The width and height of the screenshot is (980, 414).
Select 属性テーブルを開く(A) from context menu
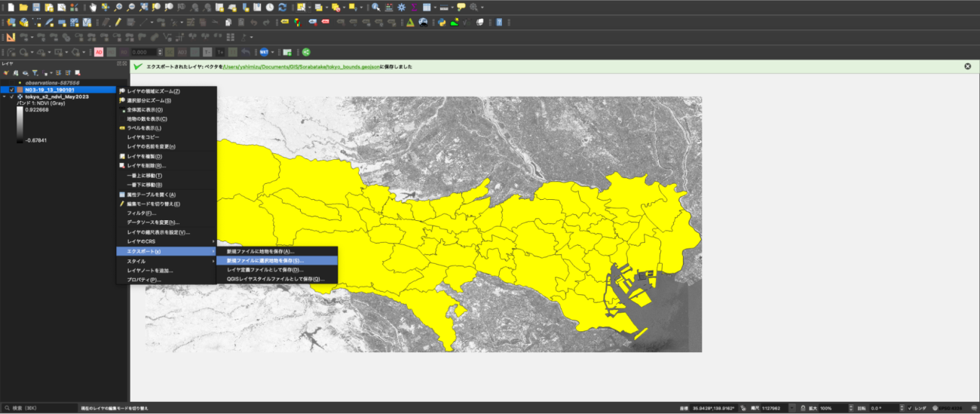[x=151, y=195]
